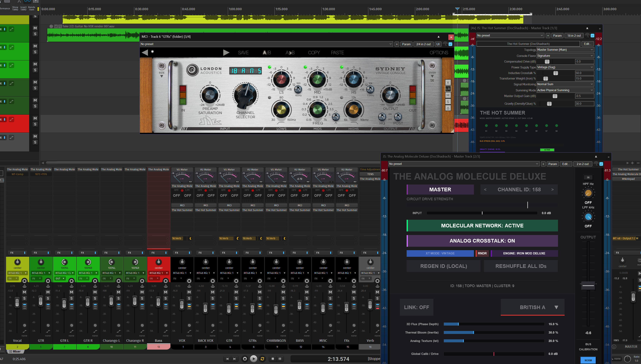Jump to project start in transport

227,359
